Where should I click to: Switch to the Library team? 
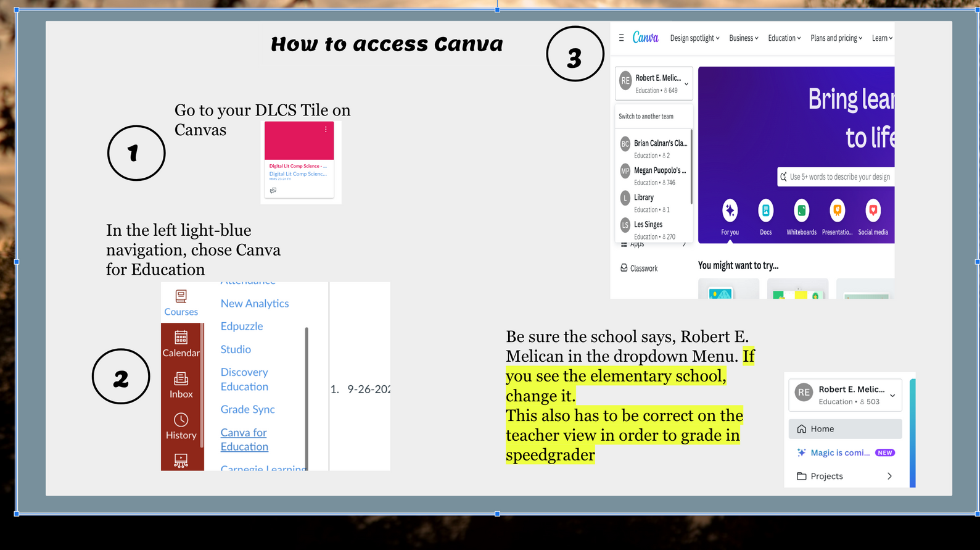pyautogui.click(x=654, y=203)
